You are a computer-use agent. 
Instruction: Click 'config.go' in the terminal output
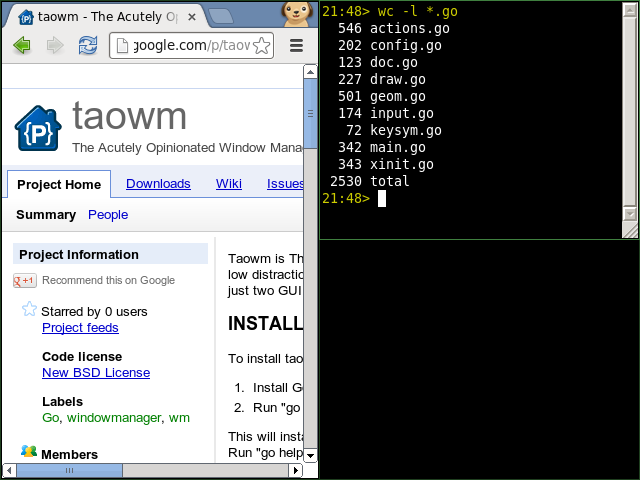click(406, 45)
